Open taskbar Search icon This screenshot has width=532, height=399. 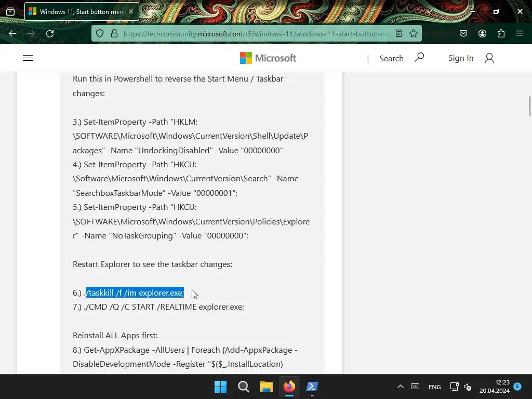click(243, 387)
